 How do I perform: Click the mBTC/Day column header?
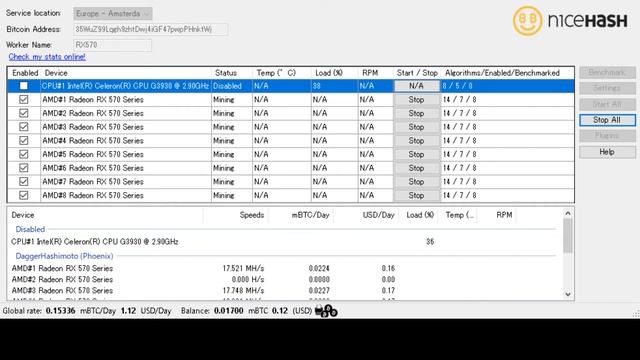(310, 215)
